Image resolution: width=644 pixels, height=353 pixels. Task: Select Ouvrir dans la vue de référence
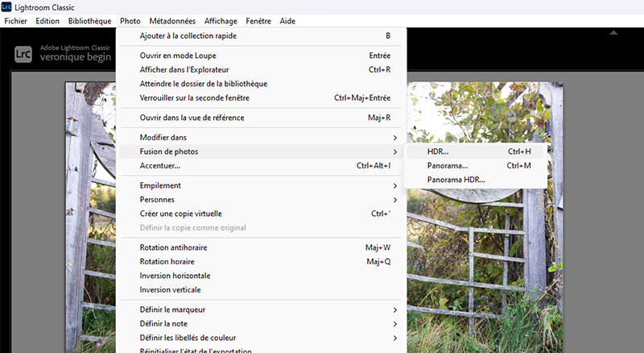261,118
